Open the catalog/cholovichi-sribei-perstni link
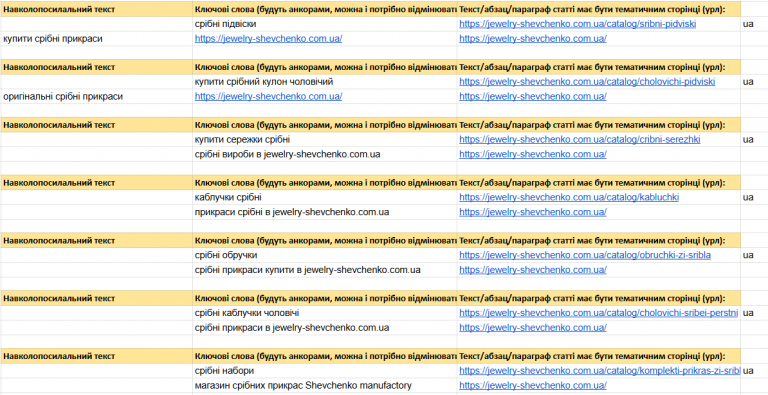Viewport: 768px width, 395px height. click(599, 313)
